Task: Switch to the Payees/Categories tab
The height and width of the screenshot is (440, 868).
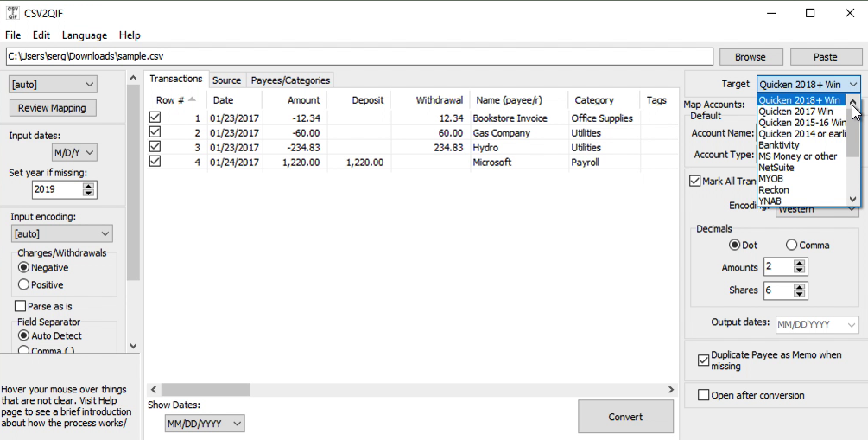Action: (290, 80)
